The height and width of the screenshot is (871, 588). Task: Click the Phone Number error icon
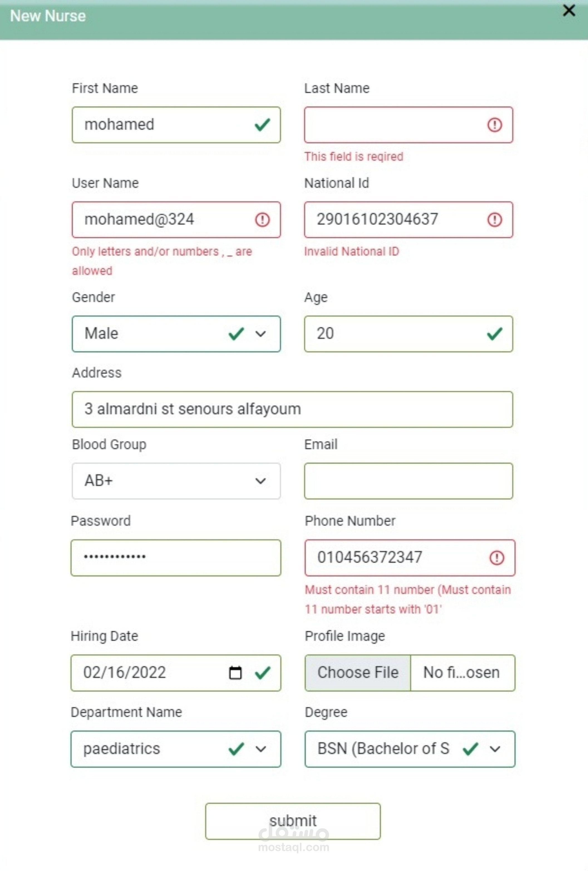pos(496,558)
